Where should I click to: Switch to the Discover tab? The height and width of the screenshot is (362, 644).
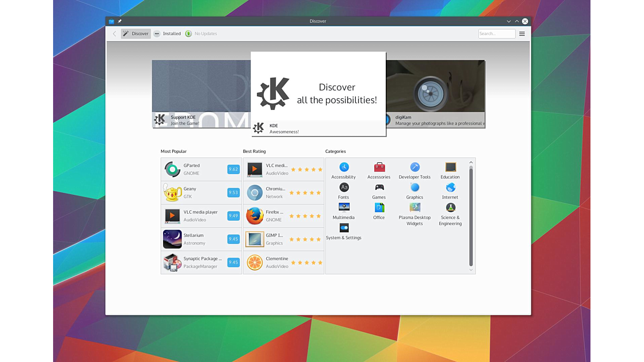(x=136, y=34)
